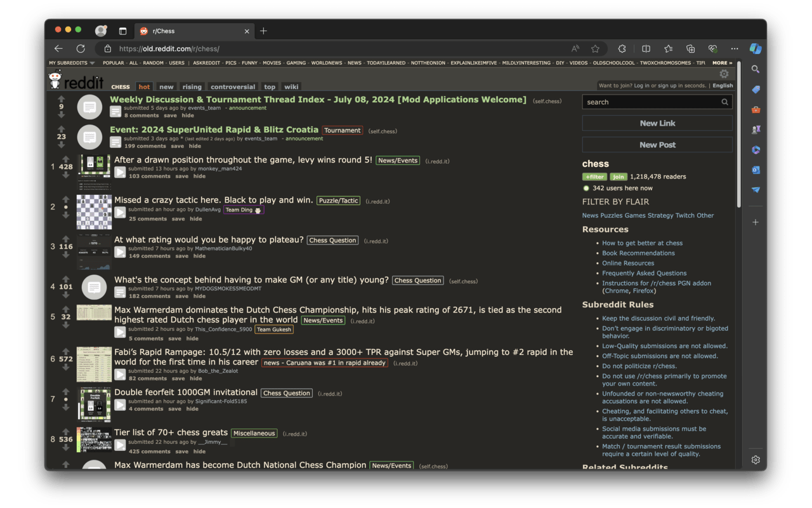Open thumbnail of Tier list post
Viewport: 812px width, 508px height.
[x=94, y=439]
